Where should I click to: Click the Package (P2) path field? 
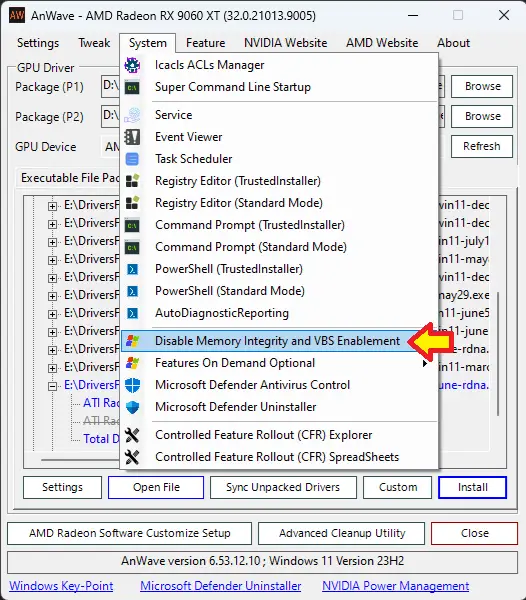(x=111, y=116)
